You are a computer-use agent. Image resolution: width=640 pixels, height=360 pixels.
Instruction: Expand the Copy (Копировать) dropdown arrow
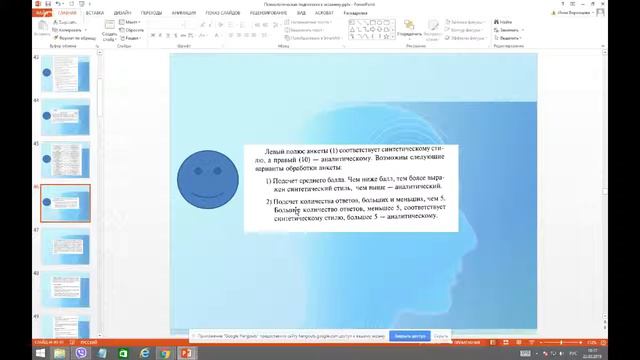[85, 30]
